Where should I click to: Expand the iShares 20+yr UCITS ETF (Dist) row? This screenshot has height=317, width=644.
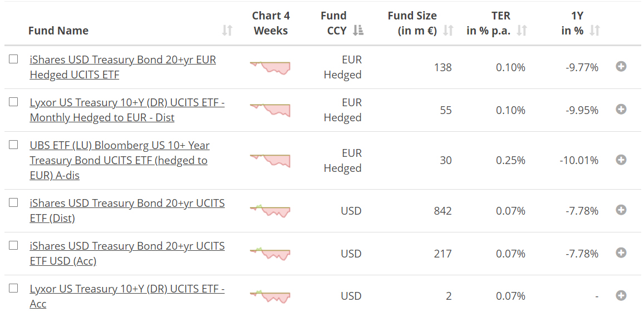coord(621,210)
